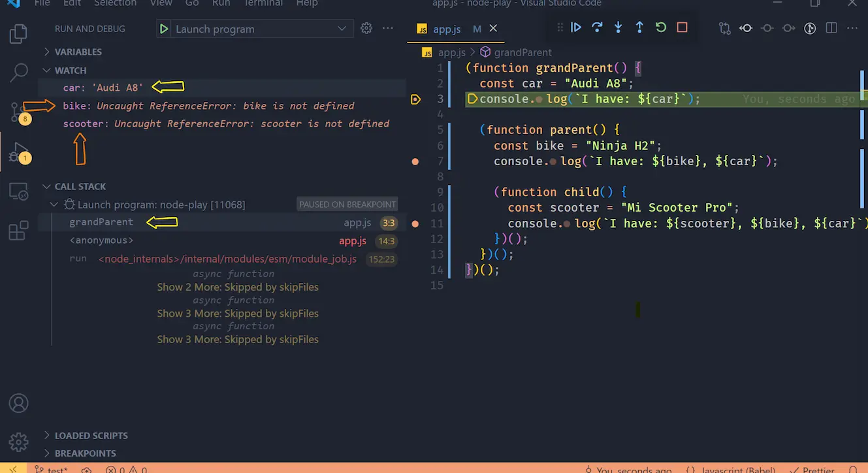Open the Help menu

[x=307, y=3]
